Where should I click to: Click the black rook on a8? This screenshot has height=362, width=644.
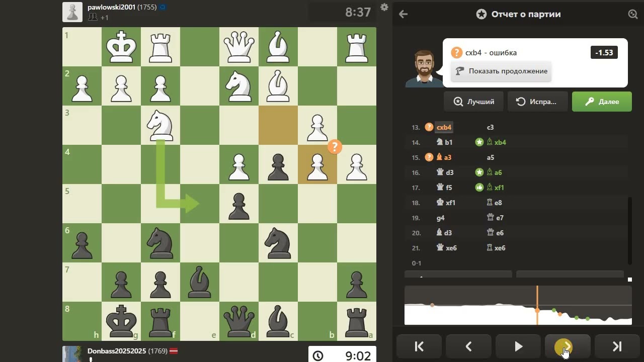357,321
